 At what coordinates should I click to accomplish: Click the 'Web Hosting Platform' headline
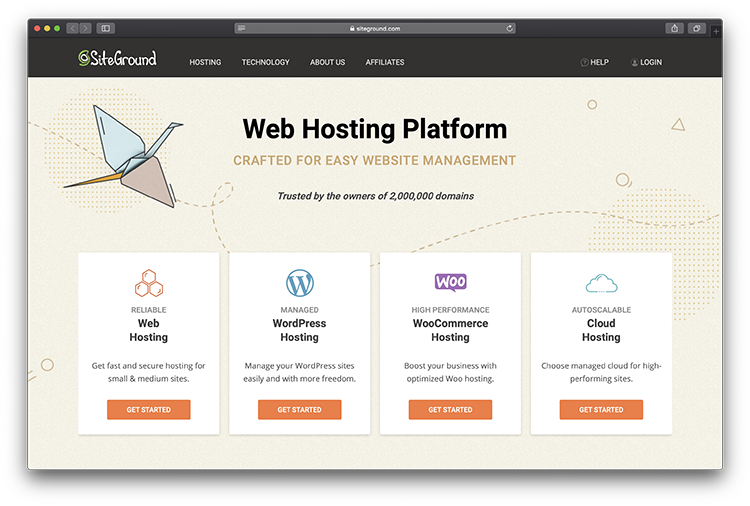[x=375, y=129]
